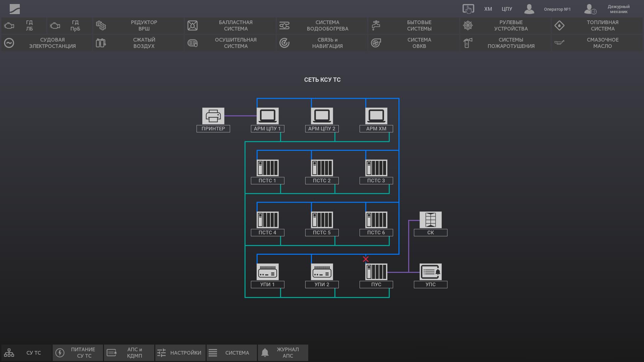Click the printer device icon
Viewport: 644px width, 362px height.
pos(213,116)
